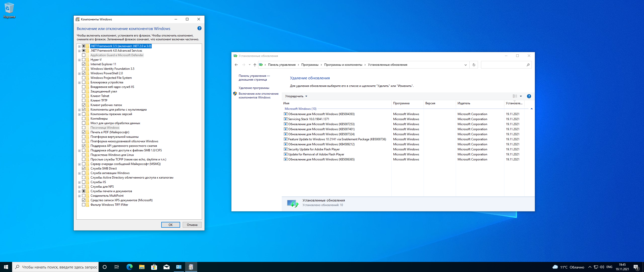This screenshot has height=272, width=644.
Task: Click the network icon in system tray
Action: click(596, 267)
